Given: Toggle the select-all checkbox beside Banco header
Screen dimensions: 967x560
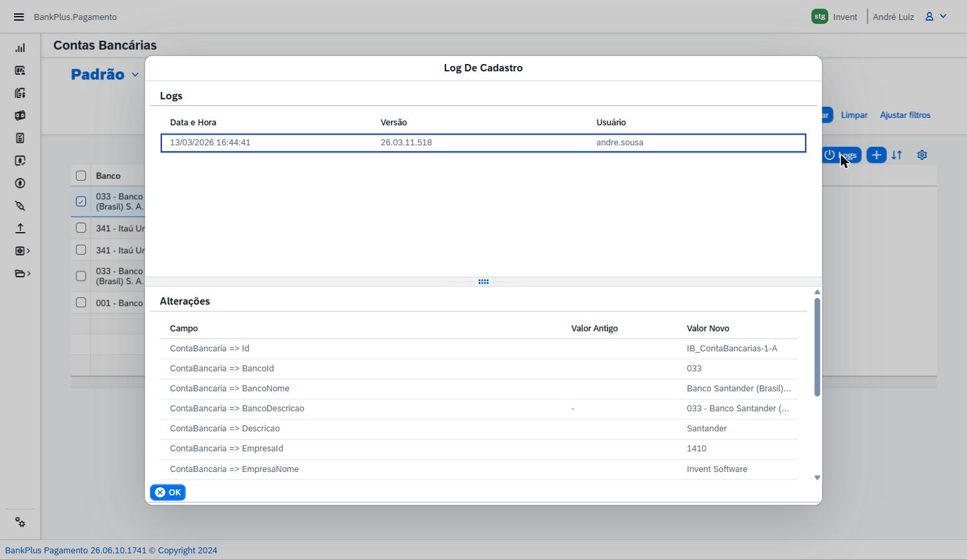Looking at the screenshot, I should click(81, 176).
